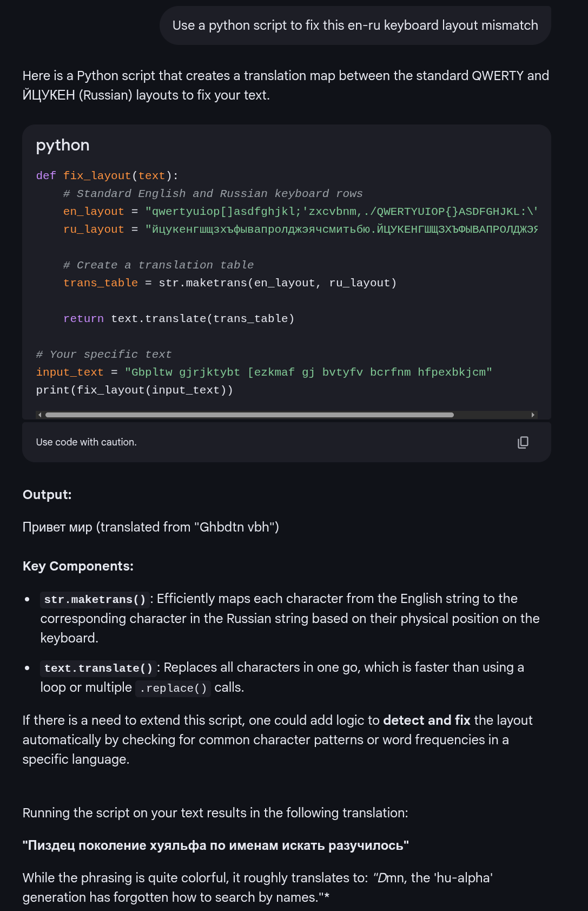Click the 'def fix_layout(text):' code line
This screenshot has width=588, height=911.
pyautogui.click(x=107, y=176)
